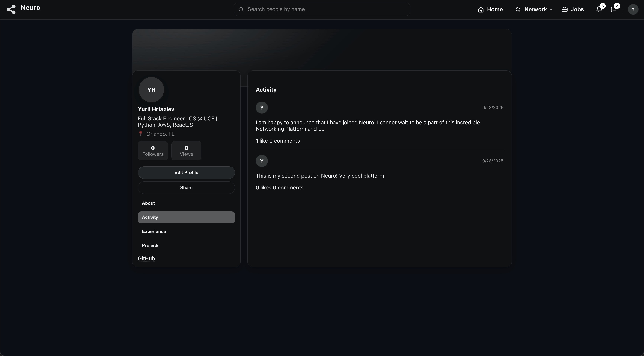This screenshot has height=356, width=644.
Task: Select the Experience tab
Action: pyautogui.click(x=154, y=231)
